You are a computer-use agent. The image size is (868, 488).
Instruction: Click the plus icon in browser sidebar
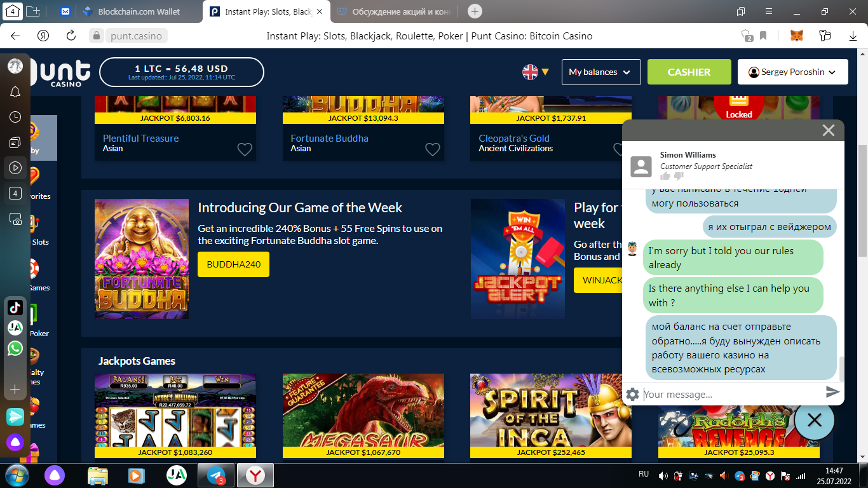(15, 389)
